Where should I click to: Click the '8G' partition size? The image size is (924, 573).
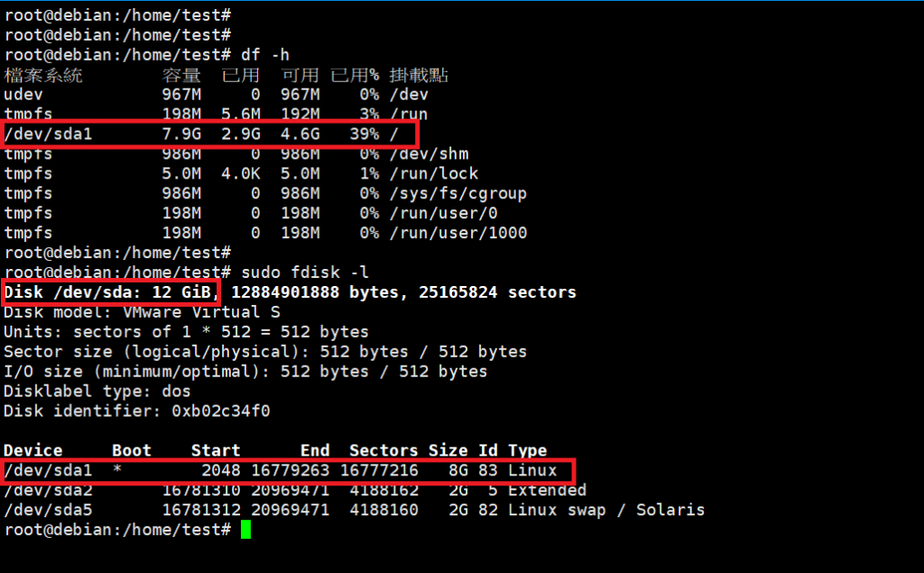point(458,470)
